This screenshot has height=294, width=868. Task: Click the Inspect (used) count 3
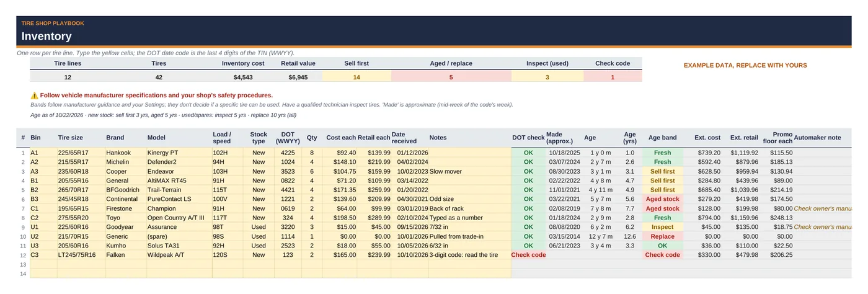coord(547,78)
